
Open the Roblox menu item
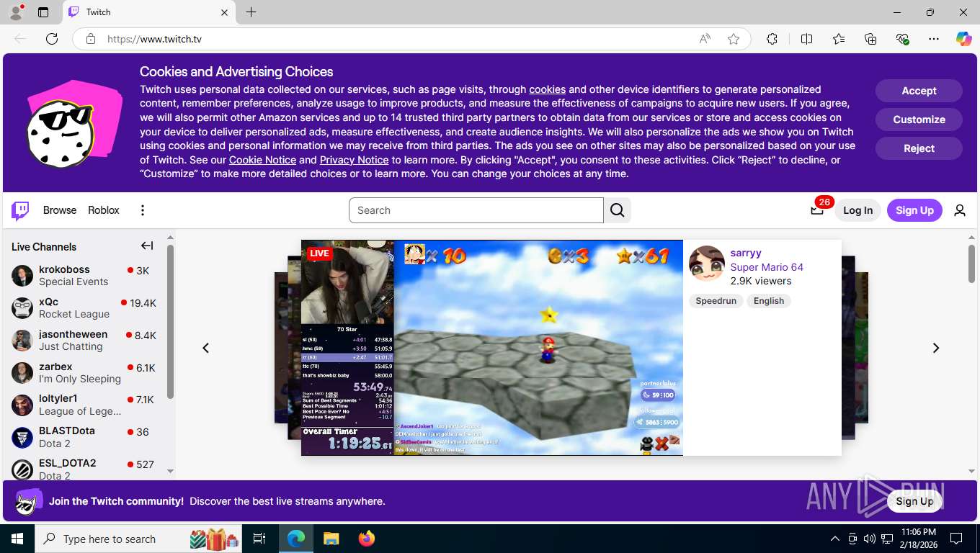pyautogui.click(x=104, y=210)
